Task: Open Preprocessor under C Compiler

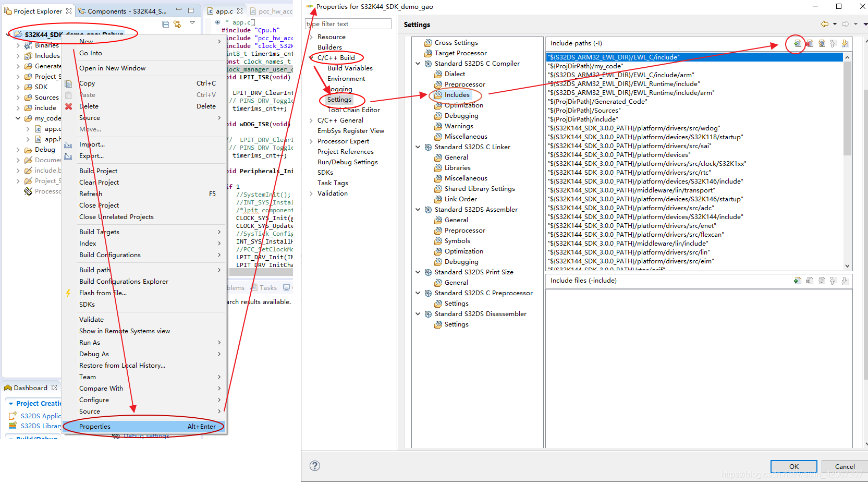Action: tap(464, 84)
